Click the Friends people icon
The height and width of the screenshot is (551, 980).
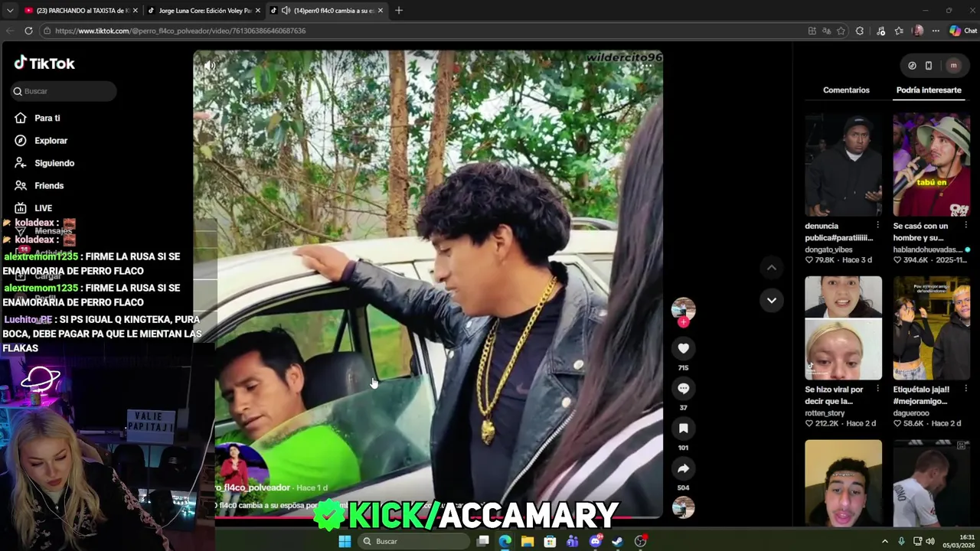click(x=21, y=185)
